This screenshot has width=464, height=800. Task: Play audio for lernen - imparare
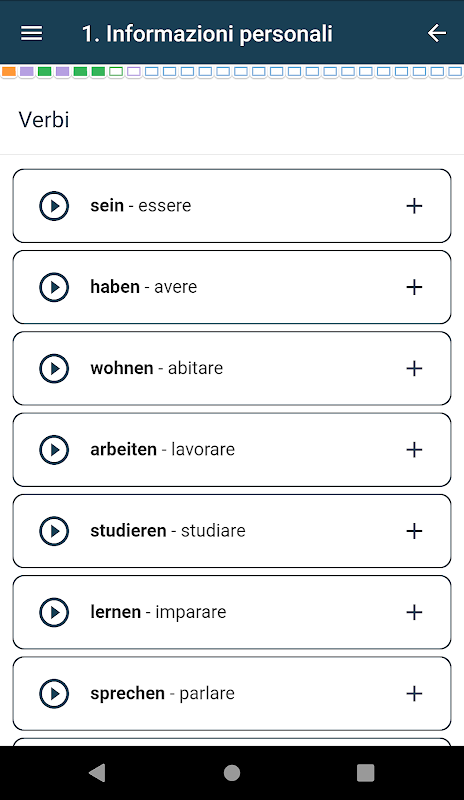54,612
